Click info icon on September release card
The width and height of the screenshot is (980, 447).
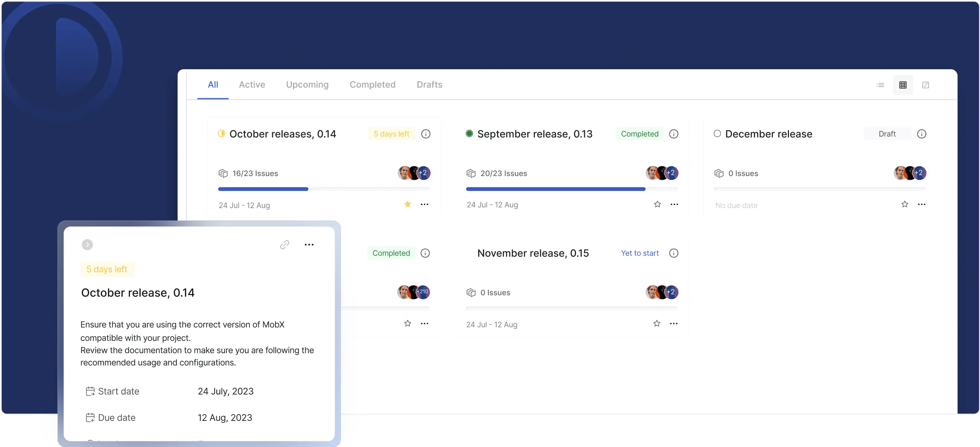[673, 134]
